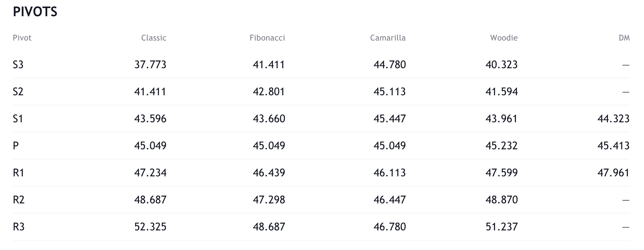Click the Camarilla column header

(x=388, y=38)
